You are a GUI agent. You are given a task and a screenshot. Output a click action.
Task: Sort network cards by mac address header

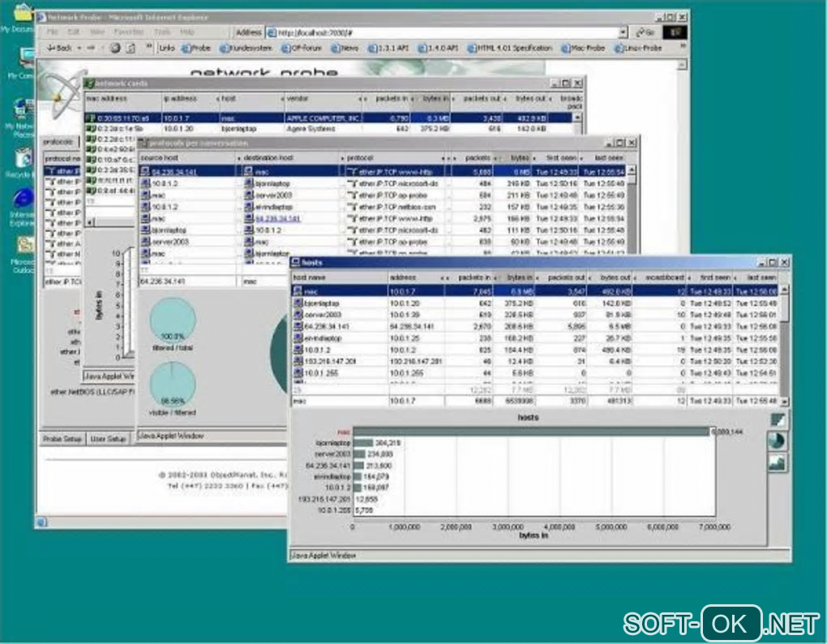[x=123, y=99]
